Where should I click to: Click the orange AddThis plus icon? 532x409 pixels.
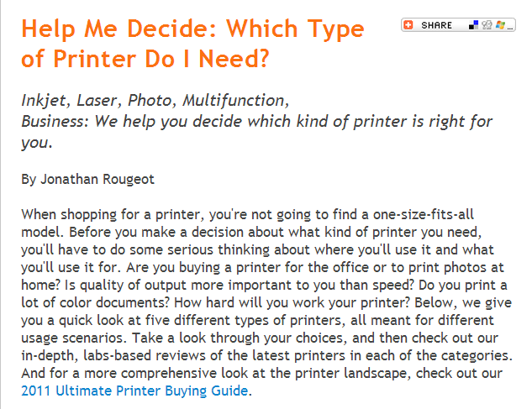408,24
